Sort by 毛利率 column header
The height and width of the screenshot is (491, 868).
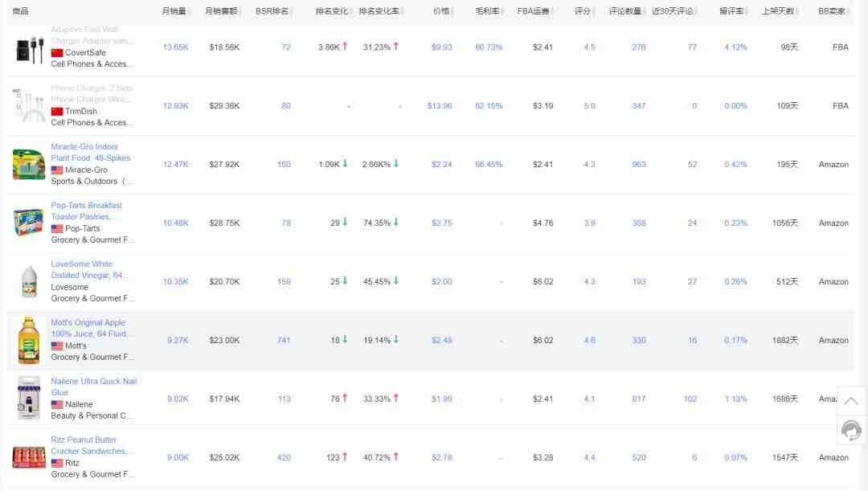tap(488, 11)
